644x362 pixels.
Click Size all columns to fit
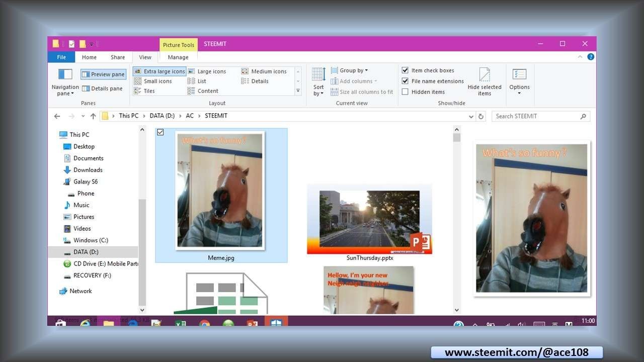click(362, 92)
